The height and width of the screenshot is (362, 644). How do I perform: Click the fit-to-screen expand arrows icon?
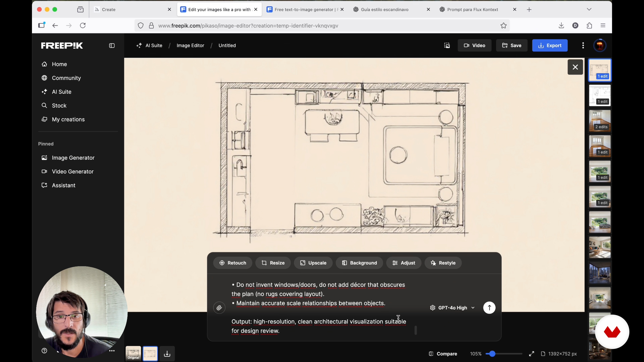[531, 354]
